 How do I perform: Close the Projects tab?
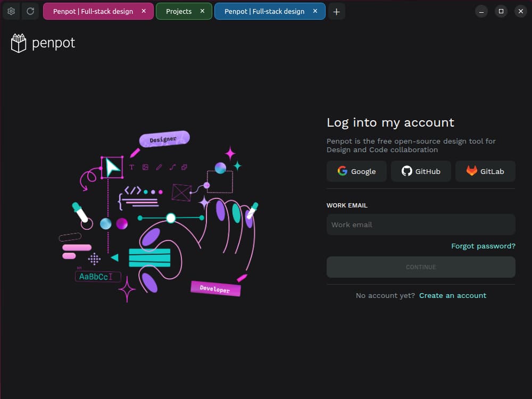[x=202, y=11]
